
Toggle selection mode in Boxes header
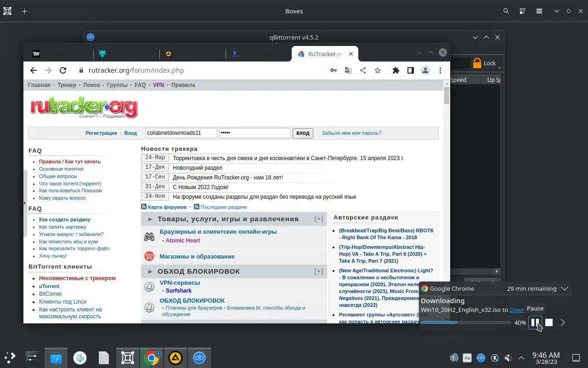tap(523, 11)
